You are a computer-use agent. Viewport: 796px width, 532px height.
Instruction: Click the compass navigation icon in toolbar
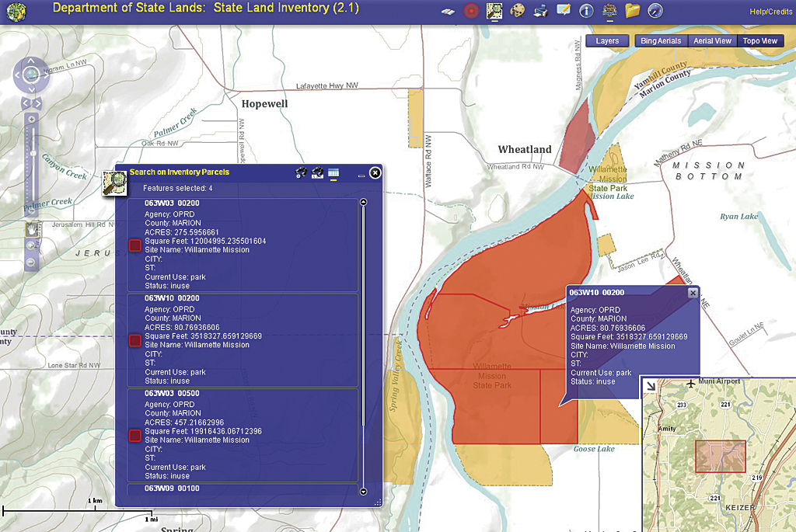point(655,11)
